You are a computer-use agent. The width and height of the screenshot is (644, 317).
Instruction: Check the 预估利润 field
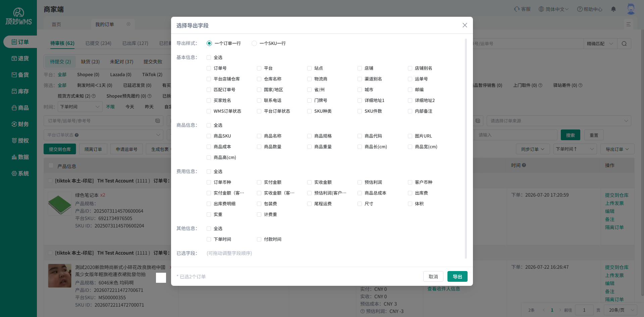click(x=360, y=182)
